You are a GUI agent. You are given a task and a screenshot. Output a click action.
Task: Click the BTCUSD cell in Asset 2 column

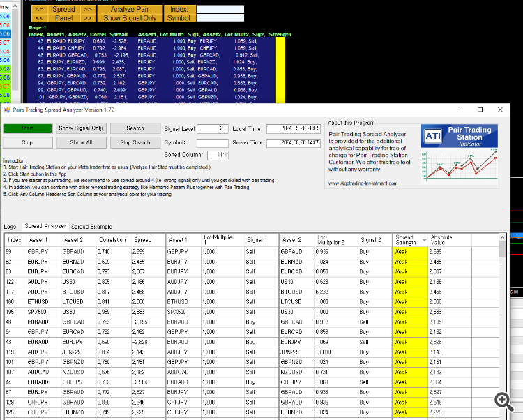point(296,292)
